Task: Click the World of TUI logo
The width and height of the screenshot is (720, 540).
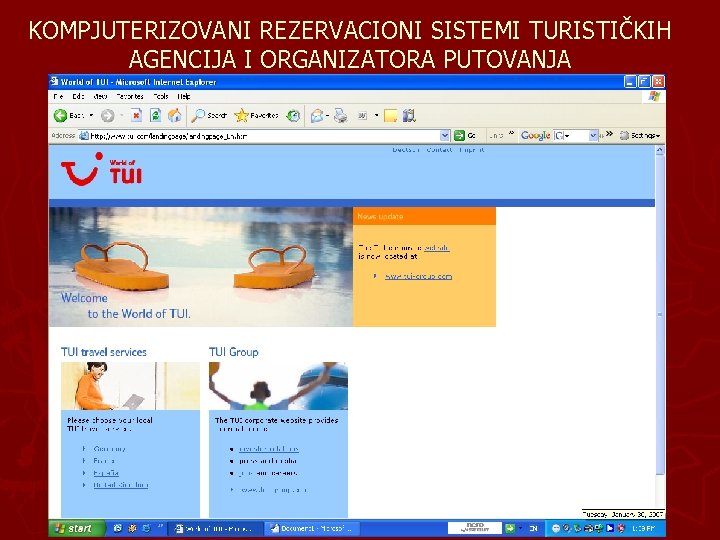Action: click(101, 169)
